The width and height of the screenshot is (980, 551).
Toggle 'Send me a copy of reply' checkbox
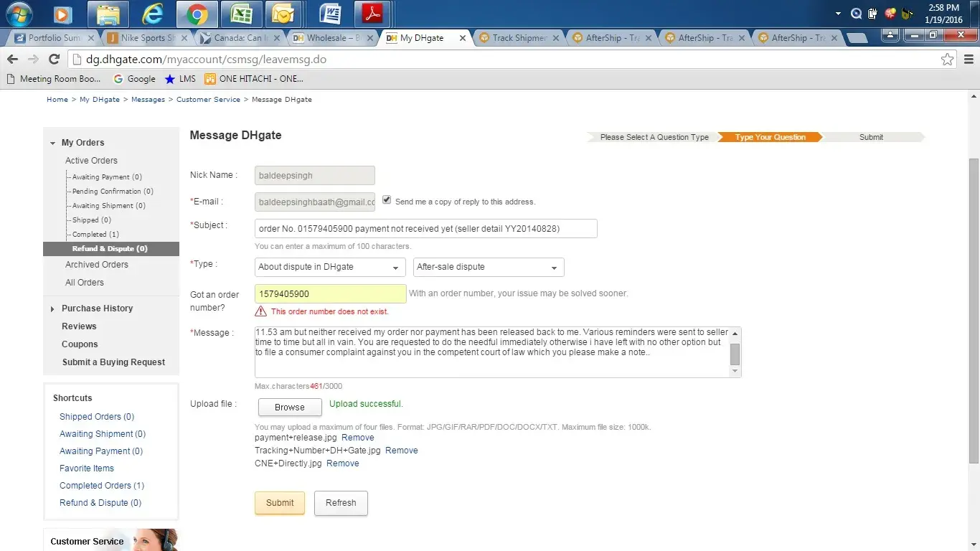coord(387,200)
